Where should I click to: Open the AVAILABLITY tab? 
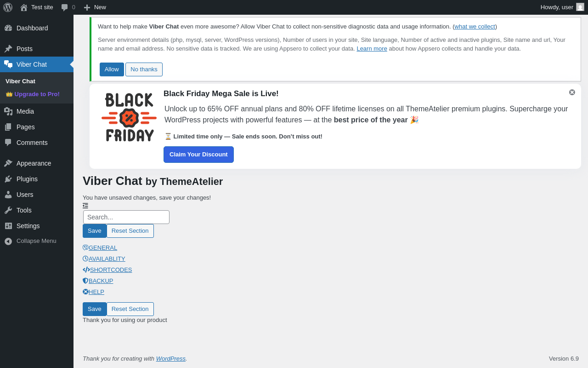click(107, 259)
